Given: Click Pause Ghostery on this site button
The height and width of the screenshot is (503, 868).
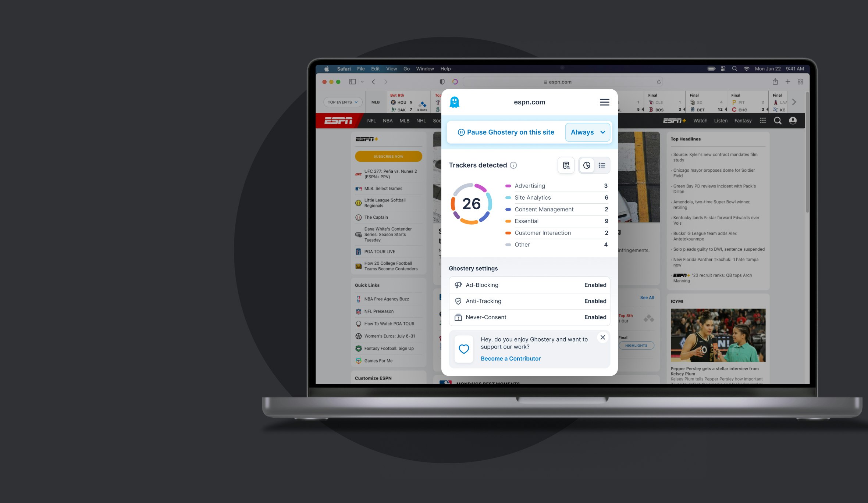Looking at the screenshot, I should [505, 132].
